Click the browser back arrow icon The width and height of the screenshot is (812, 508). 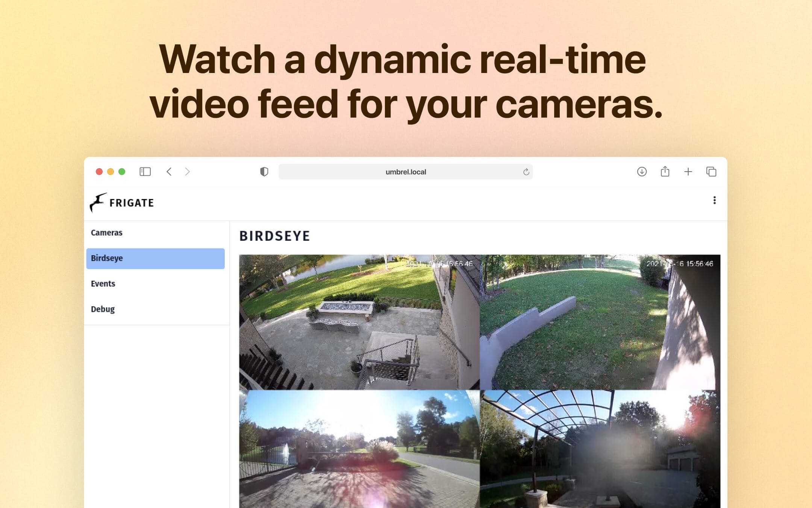[x=168, y=172]
